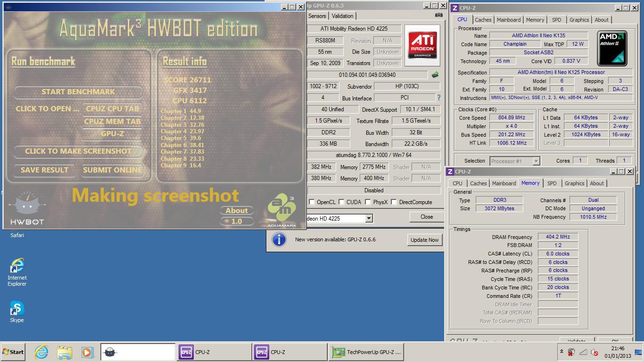Click the Show Desktop icon at taskbar end
644x362 pixels.
pos(639,352)
